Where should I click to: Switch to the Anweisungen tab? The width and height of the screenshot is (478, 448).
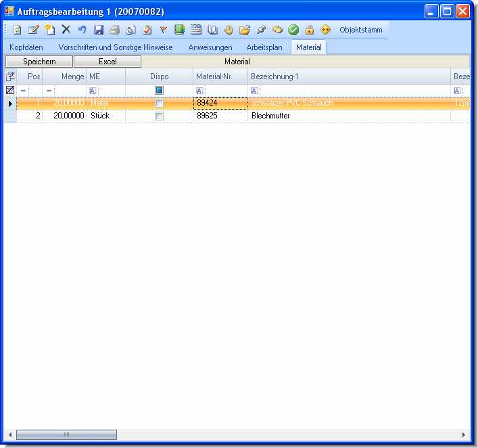(210, 47)
